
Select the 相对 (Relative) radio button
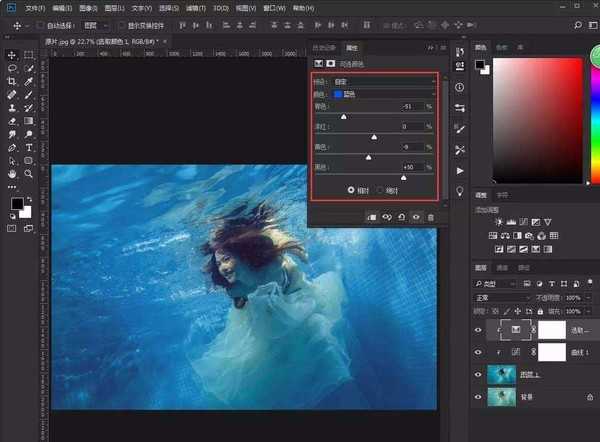(x=350, y=189)
